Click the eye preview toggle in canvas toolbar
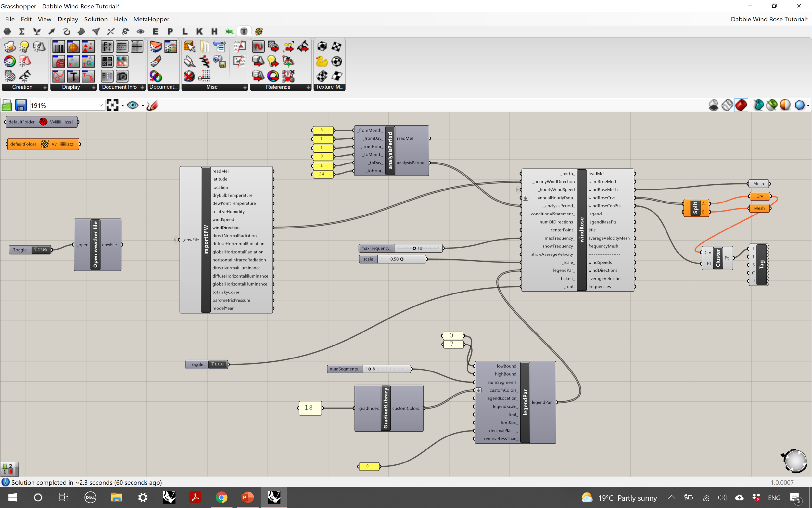 pos(132,105)
